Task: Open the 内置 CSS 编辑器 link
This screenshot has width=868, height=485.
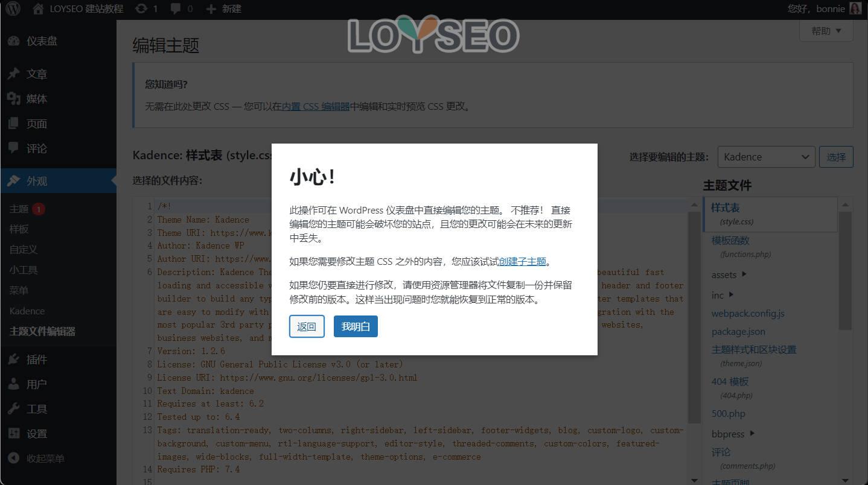Action: pos(316,106)
